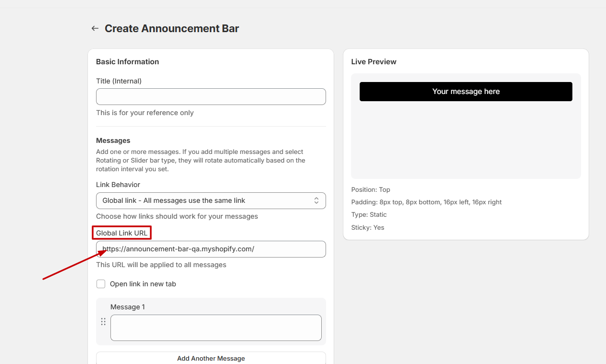The height and width of the screenshot is (364, 606).
Task: Click the 'Link Behavior' label
Action: click(118, 185)
